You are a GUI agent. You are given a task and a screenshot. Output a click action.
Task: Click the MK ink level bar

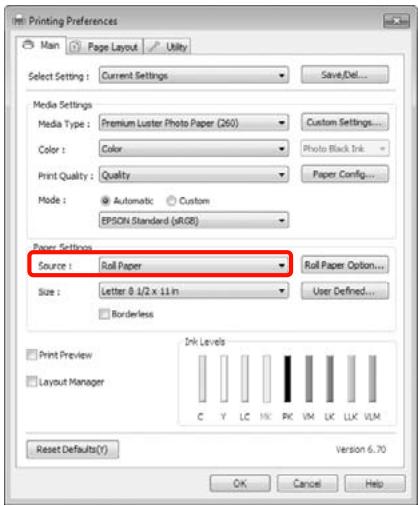pyautogui.click(x=266, y=379)
